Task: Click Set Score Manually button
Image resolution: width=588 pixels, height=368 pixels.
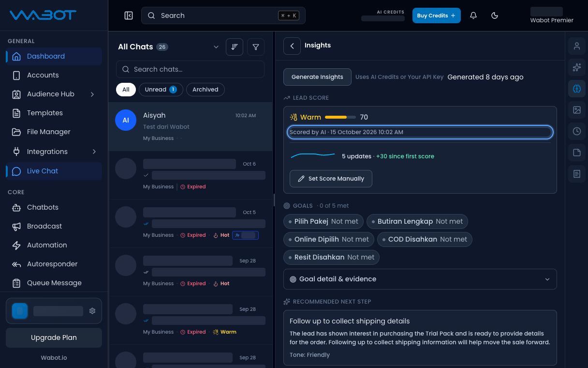Action: pyautogui.click(x=331, y=179)
